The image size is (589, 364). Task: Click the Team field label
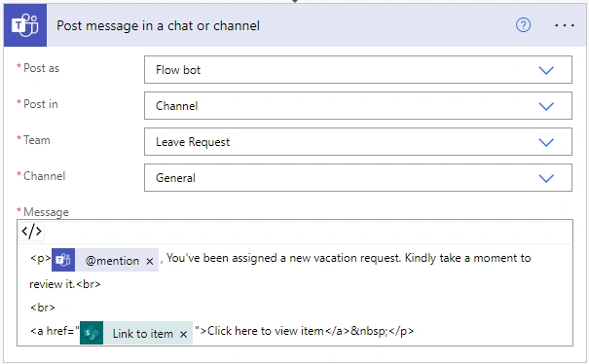click(36, 140)
